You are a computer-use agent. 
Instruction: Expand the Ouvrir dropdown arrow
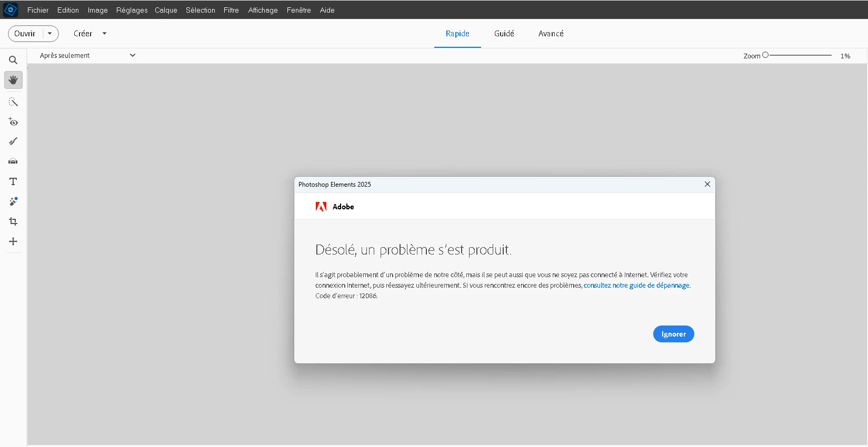click(50, 34)
